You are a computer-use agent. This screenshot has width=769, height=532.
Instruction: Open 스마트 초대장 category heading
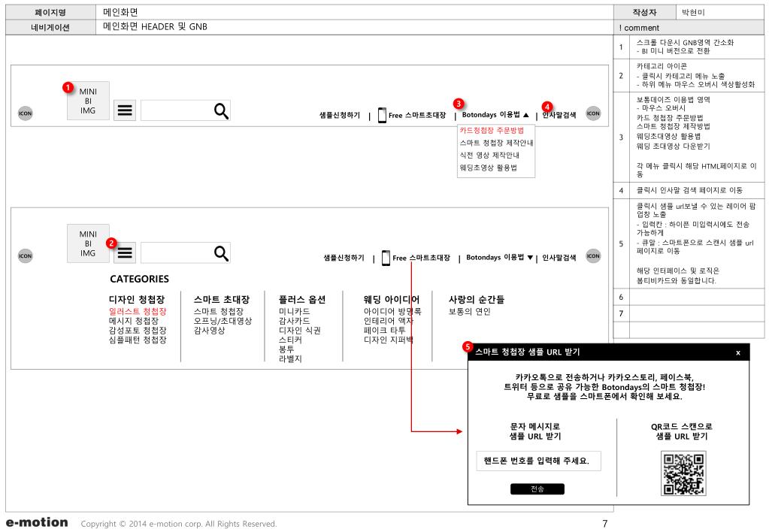222,300
